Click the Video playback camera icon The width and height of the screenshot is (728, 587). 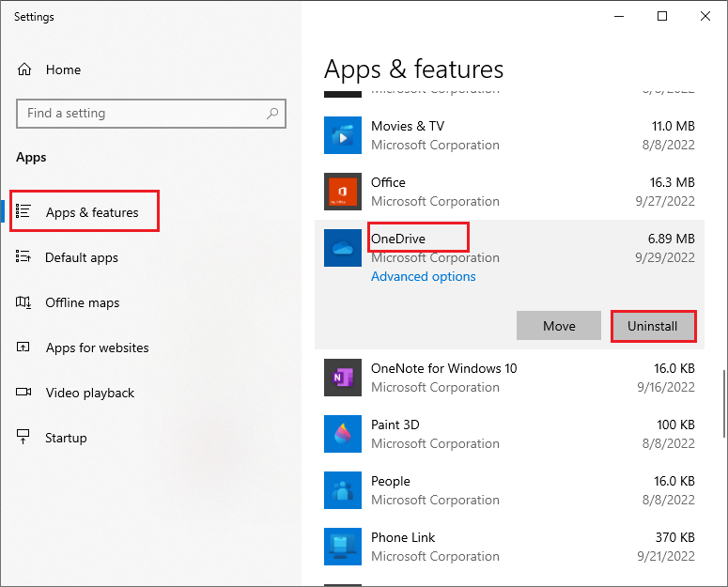point(23,392)
